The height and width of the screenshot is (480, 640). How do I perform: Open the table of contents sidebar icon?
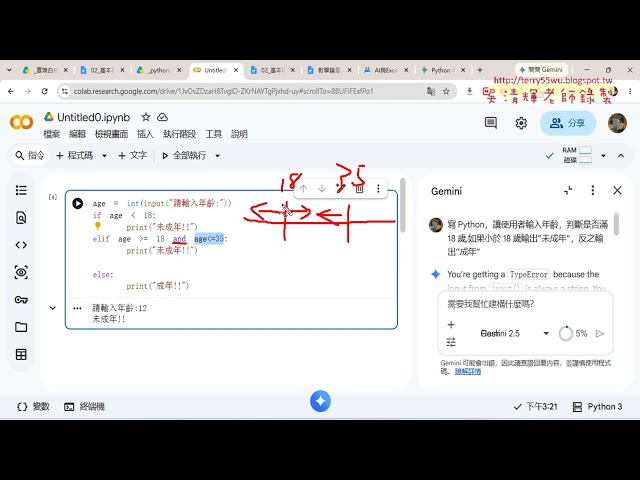point(21,190)
